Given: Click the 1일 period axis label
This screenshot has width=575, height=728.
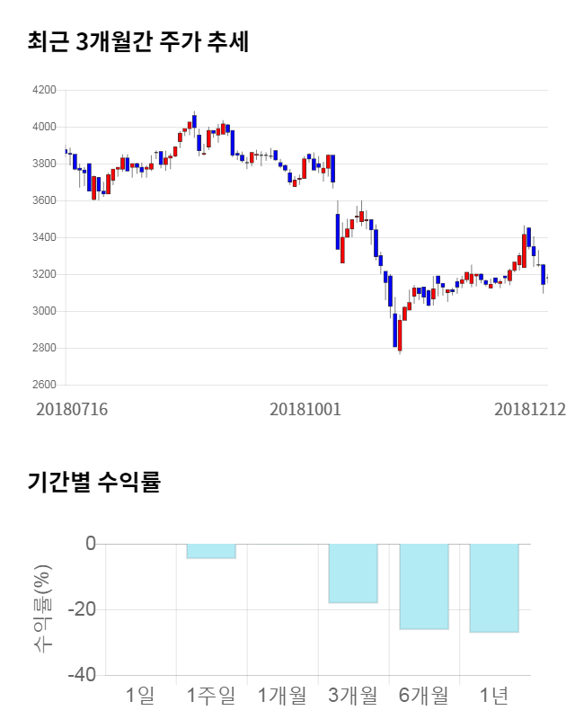Looking at the screenshot, I should tap(140, 694).
